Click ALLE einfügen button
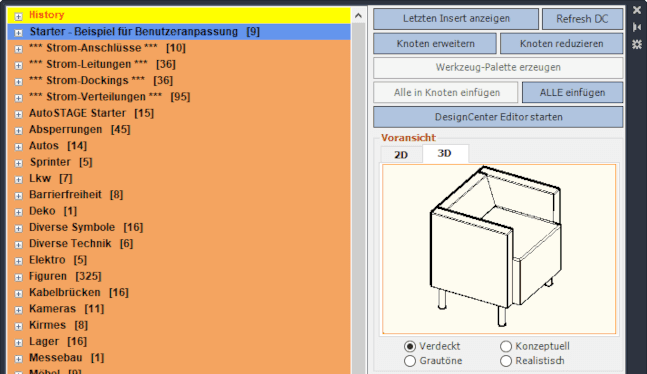Screen dimensions: 647x374 [573, 92]
